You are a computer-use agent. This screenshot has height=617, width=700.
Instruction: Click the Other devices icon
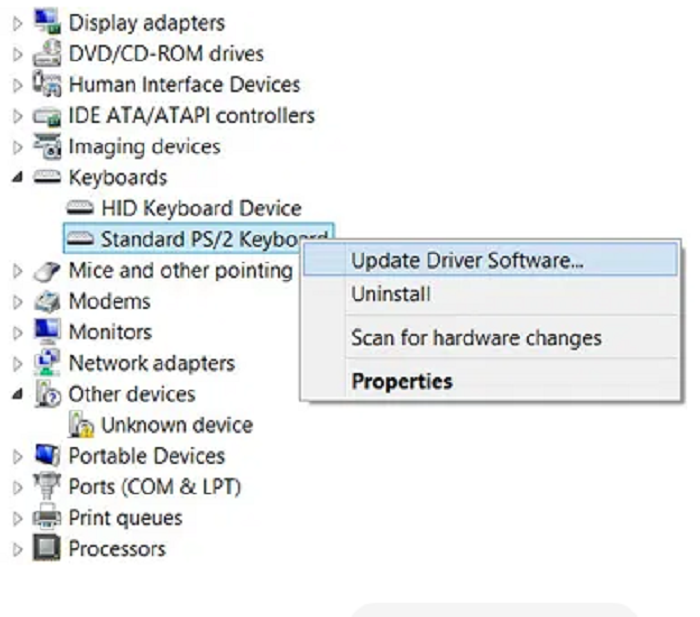tap(47, 394)
